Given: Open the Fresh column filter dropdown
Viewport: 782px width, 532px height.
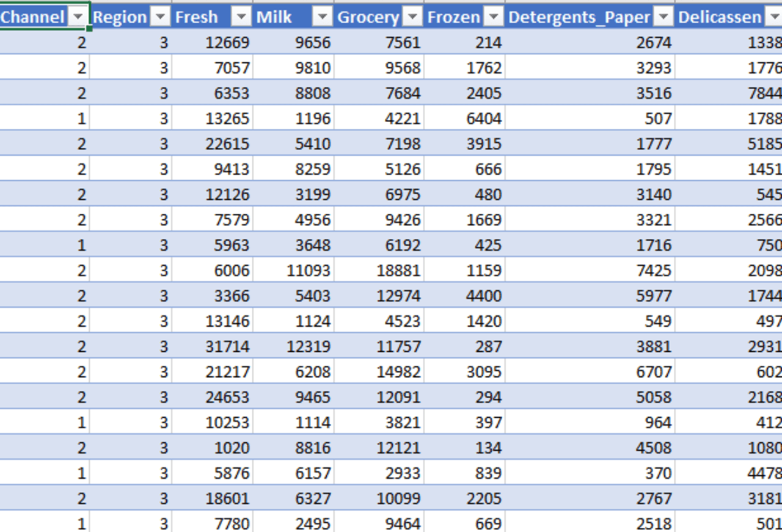Looking at the screenshot, I should click(241, 17).
